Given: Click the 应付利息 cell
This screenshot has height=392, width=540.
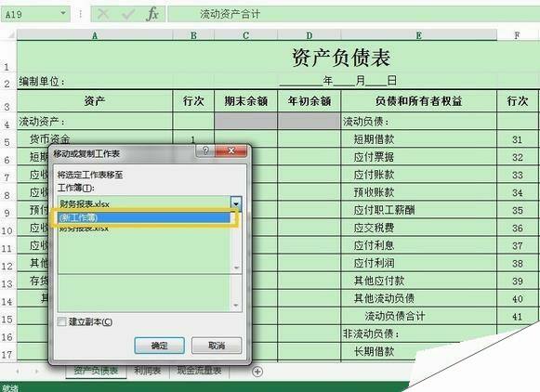Looking at the screenshot, I should click(x=419, y=245).
